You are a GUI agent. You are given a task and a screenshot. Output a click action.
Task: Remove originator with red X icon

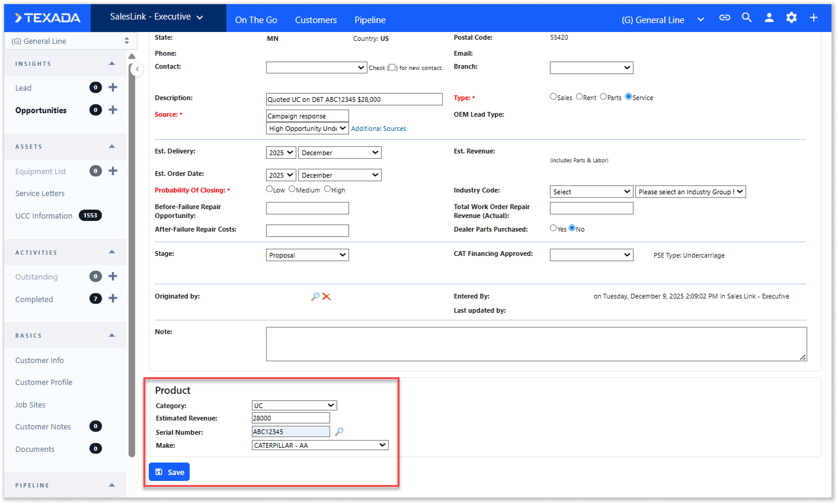327,297
